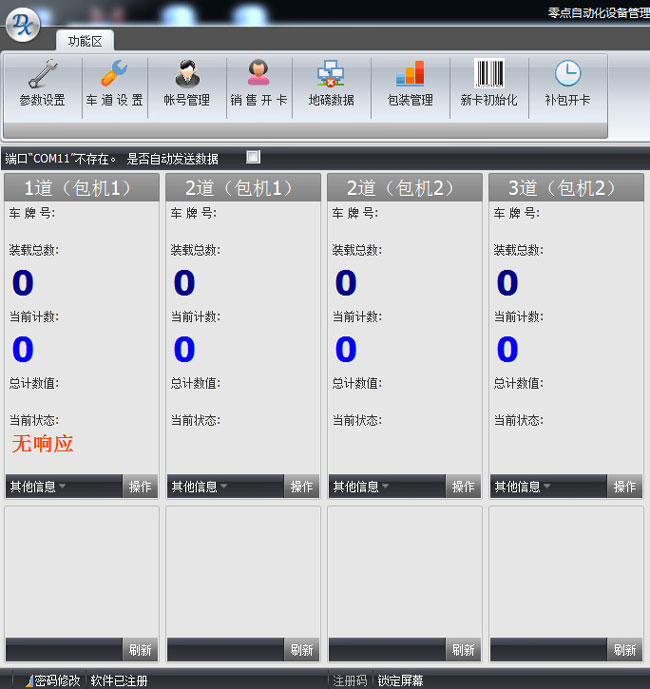Open 参数设置 wrench icon
The height and width of the screenshot is (689, 650).
pos(42,75)
